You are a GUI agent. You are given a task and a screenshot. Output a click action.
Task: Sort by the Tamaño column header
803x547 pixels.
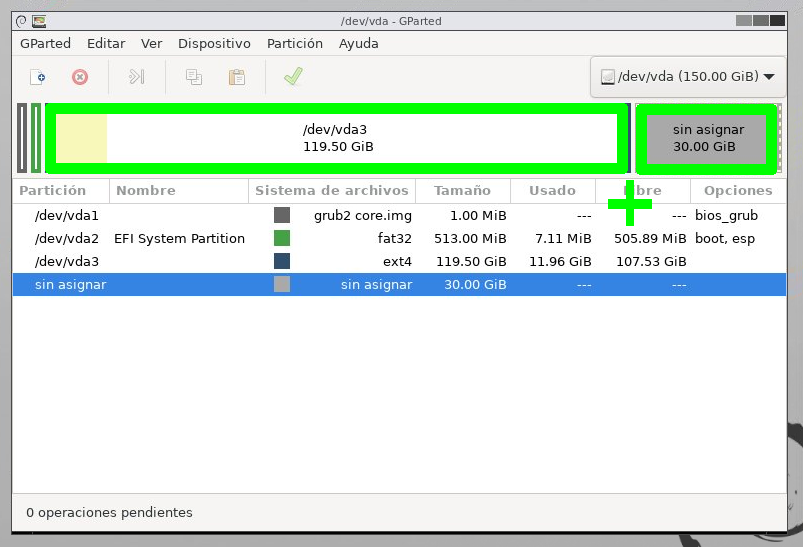(x=462, y=190)
